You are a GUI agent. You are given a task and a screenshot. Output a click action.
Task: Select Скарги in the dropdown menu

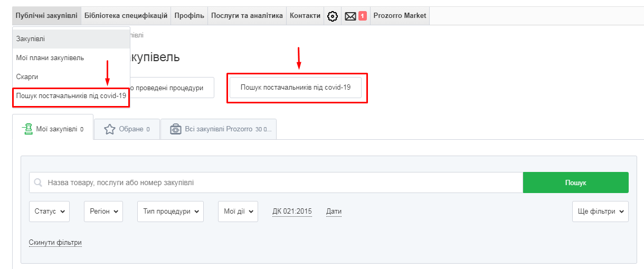pos(27,77)
